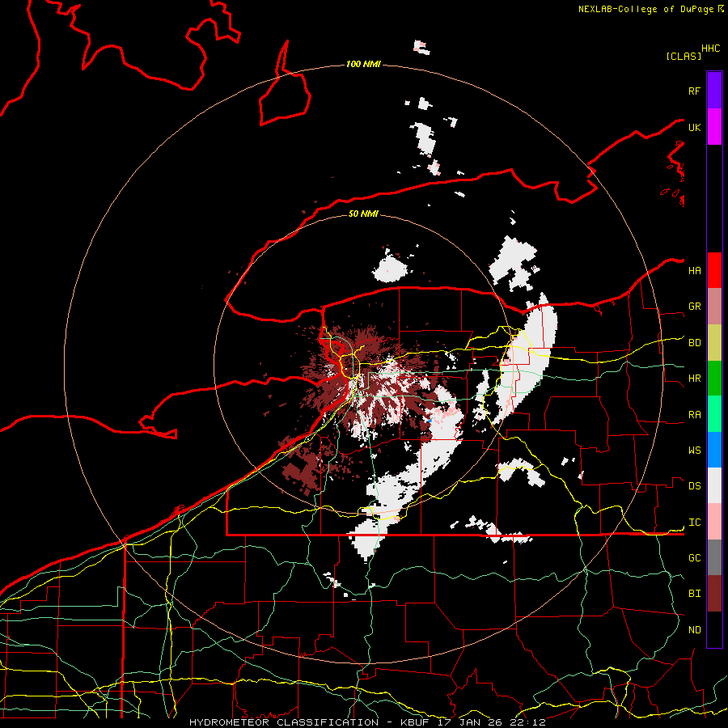Select the GR legend color block

714,306
